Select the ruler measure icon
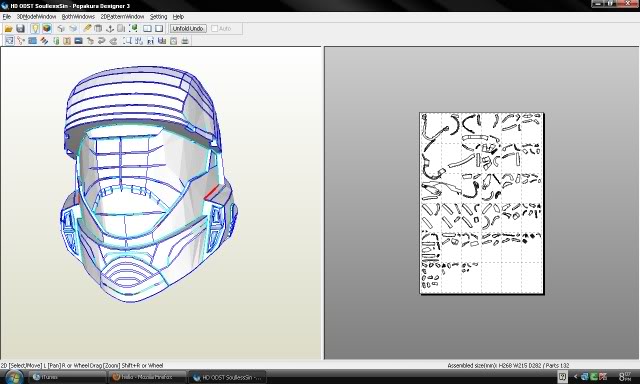Screen dimensions: 640x384 [x=87, y=29]
